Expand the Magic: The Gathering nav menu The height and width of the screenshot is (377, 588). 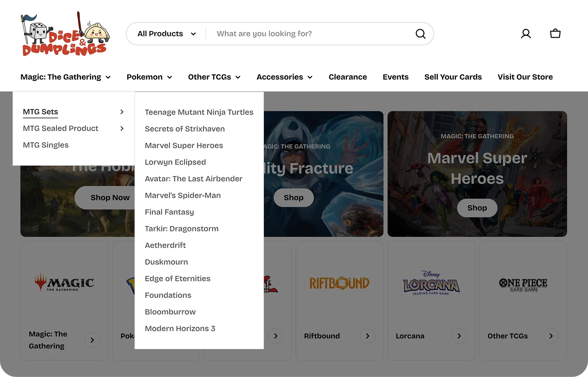(66, 77)
